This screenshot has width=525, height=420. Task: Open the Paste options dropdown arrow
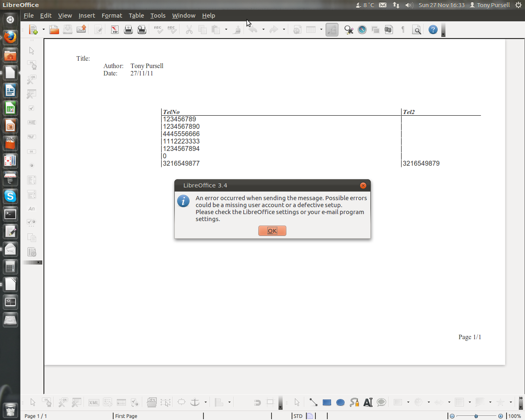point(226,30)
